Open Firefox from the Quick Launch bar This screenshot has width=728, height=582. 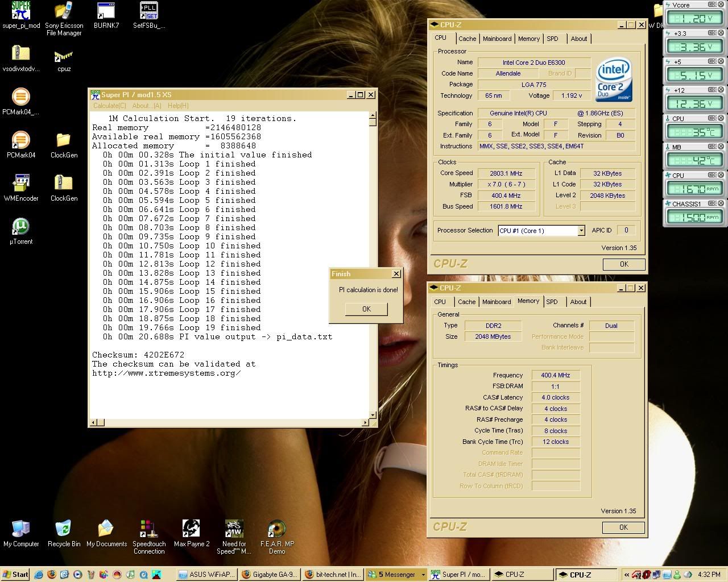52,575
